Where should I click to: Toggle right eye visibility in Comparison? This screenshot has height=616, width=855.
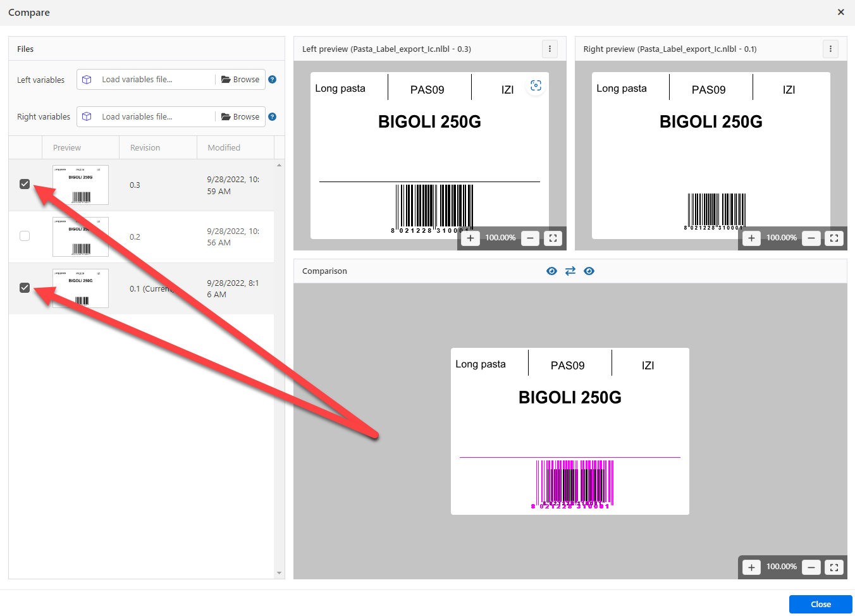tap(589, 271)
